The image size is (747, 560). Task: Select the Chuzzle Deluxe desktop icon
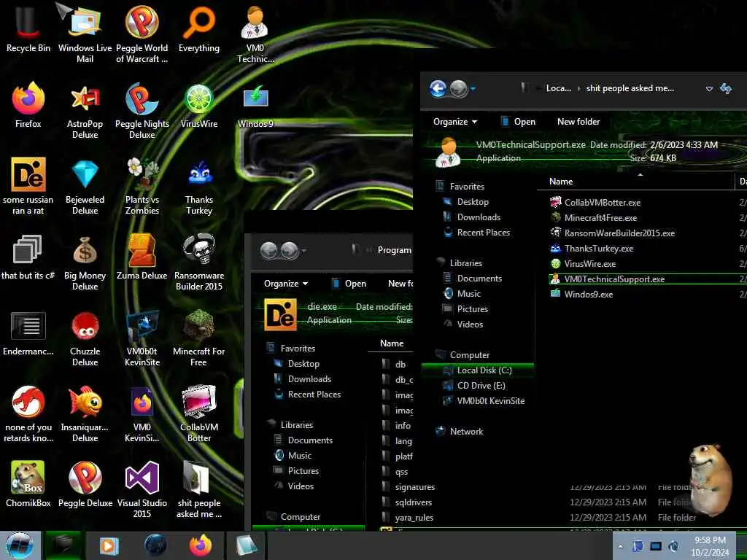click(x=85, y=338)
